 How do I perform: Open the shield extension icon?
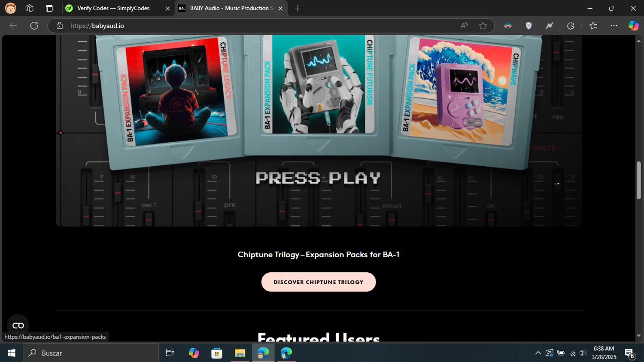click(x=529, y=26)
